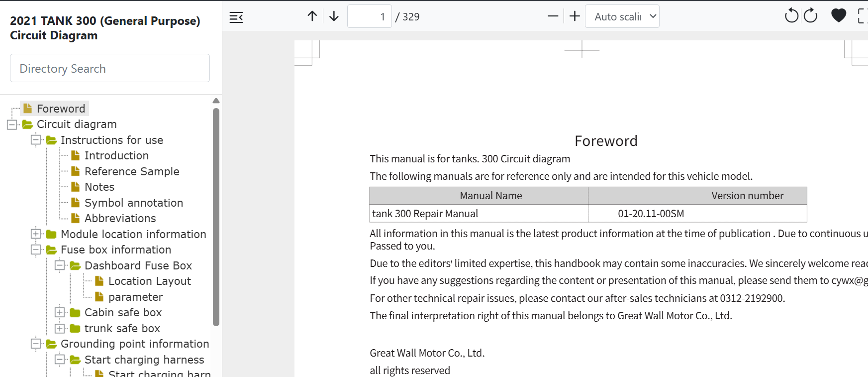Click the page number input box
Screen dimensions: 868x377
point(370,16)
